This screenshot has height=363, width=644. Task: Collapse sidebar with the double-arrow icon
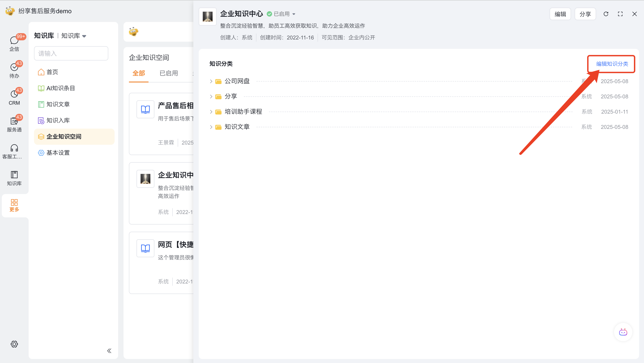[109, 351]
